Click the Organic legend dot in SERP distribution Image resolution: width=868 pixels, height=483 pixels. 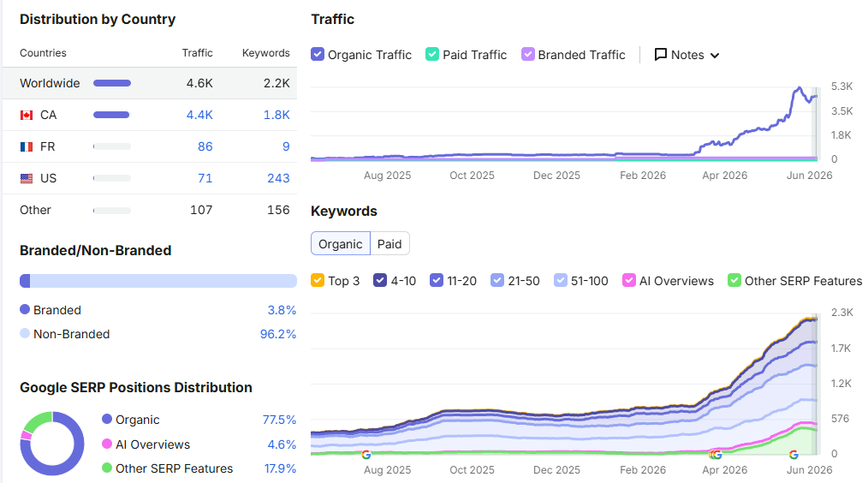[107, 419]
